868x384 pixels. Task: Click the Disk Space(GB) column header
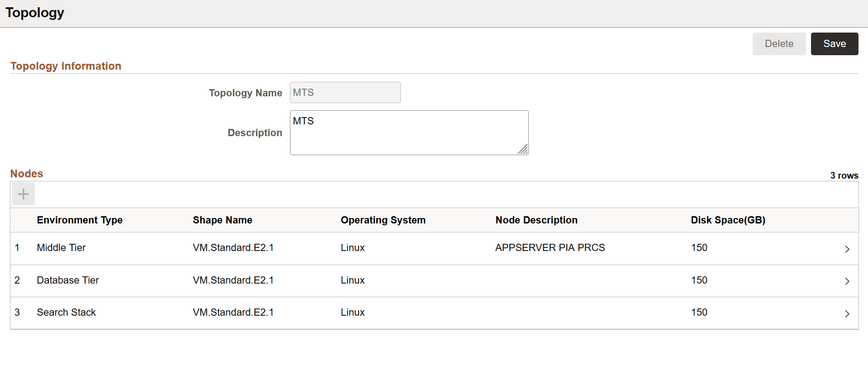click(728, 220)
